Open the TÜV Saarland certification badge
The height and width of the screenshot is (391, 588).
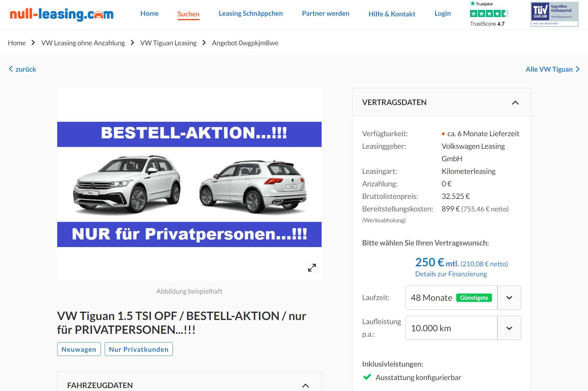[554, 14]
